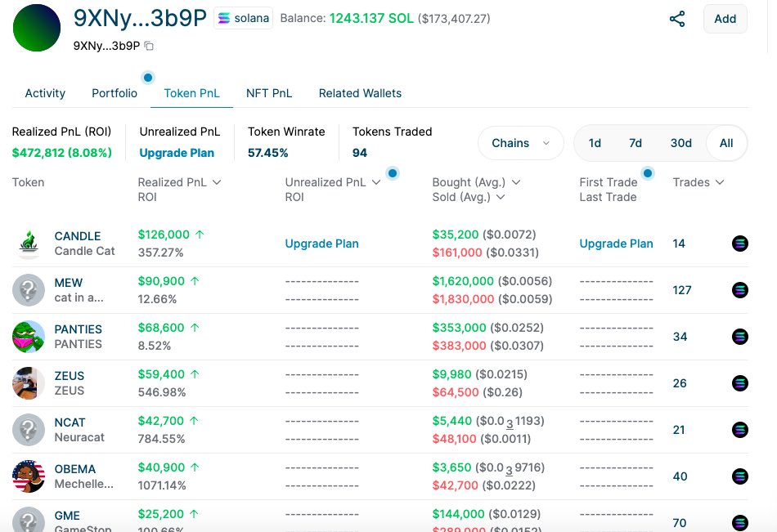Click the Tokens Traded value 94
Viewport: 777px width, 532px height.
pyautogui.click(x=360, y=153)
